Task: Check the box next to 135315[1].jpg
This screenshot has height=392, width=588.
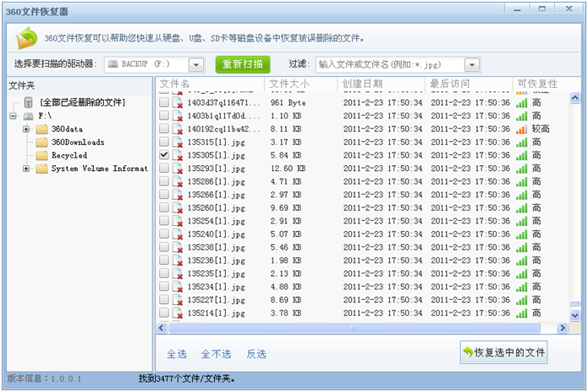Action: coord(164,142)
